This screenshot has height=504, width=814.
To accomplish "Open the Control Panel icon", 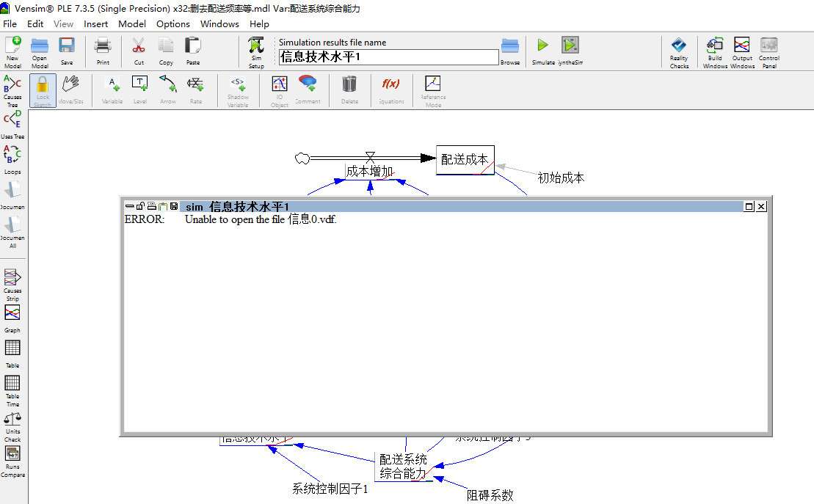I will [x=769, y=52].
